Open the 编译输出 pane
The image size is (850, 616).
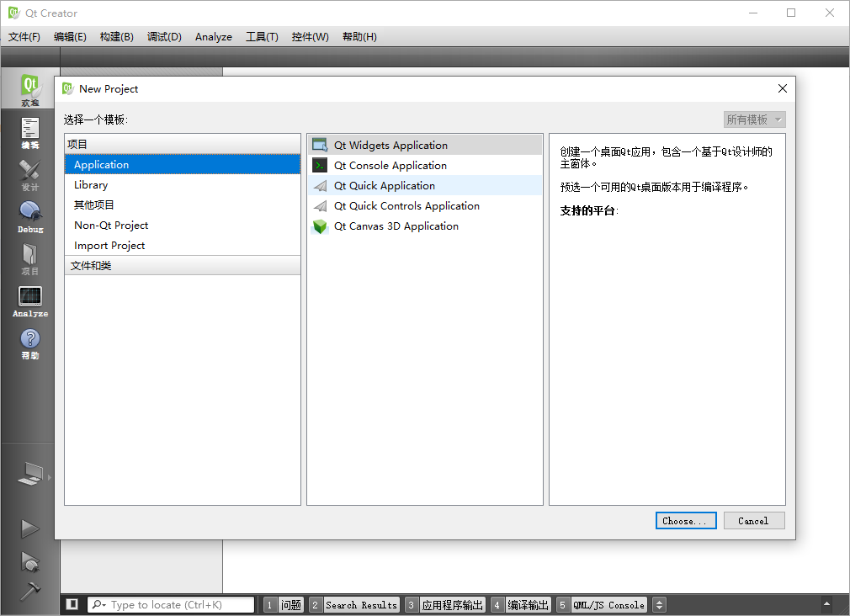tap(520, 604)
